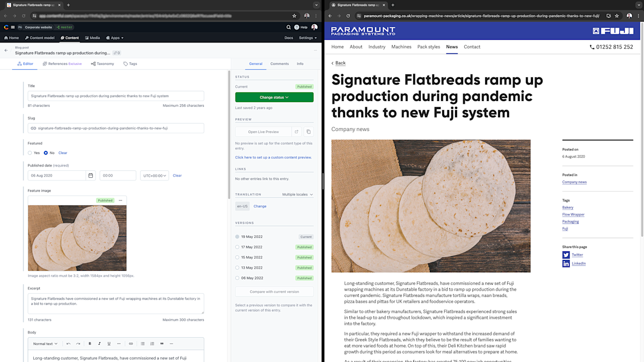Open Media in Contentful nav
The width and height of the screenshot is (644, 362).
pyautogui.click(x=92, y=38)
